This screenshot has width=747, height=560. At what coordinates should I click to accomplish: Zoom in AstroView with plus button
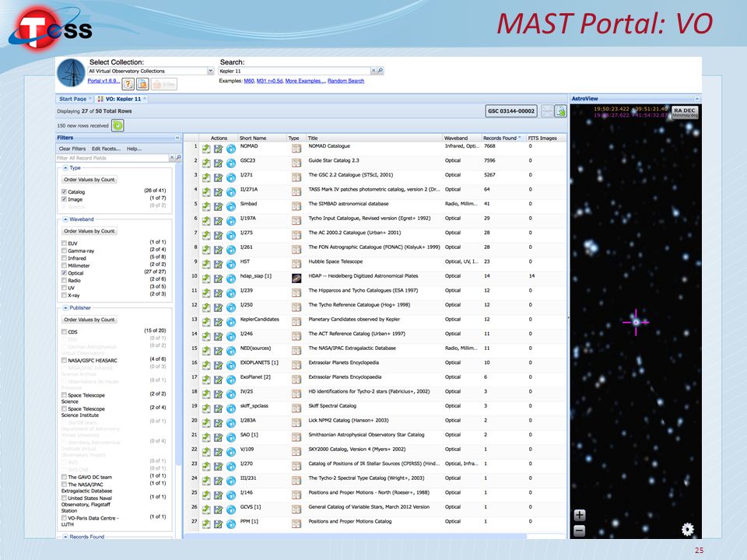click(579, 515)
